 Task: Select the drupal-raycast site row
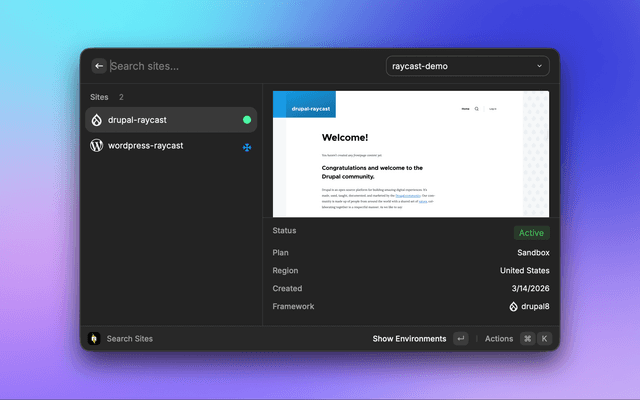pos(171,120)
